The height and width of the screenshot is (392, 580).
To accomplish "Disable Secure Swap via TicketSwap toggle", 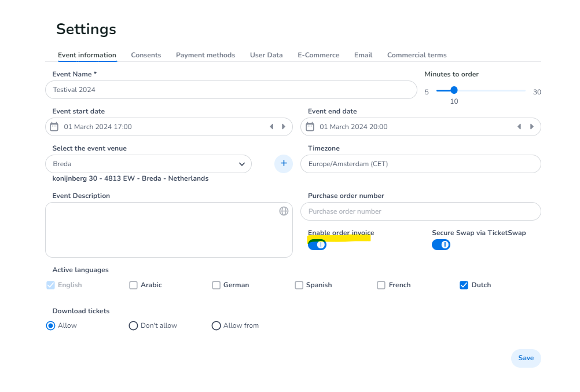I will pyautogui.click(x=441, y=245).
